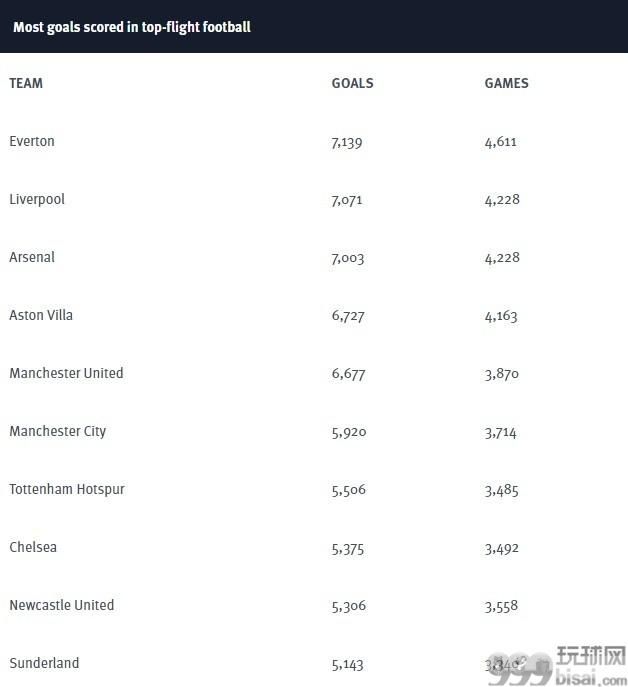The image size is (628, 687).
Task: Click the Sunderland team name
Action: tap(44, 663)
